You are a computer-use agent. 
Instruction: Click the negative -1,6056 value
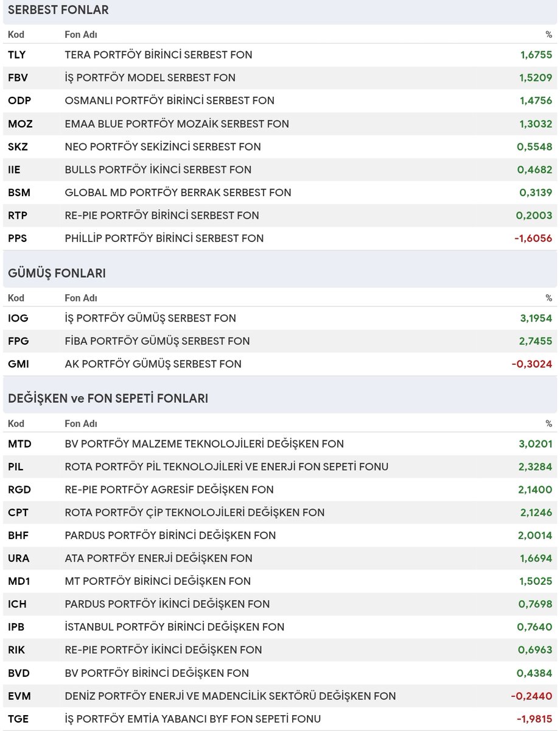[533, 238]
